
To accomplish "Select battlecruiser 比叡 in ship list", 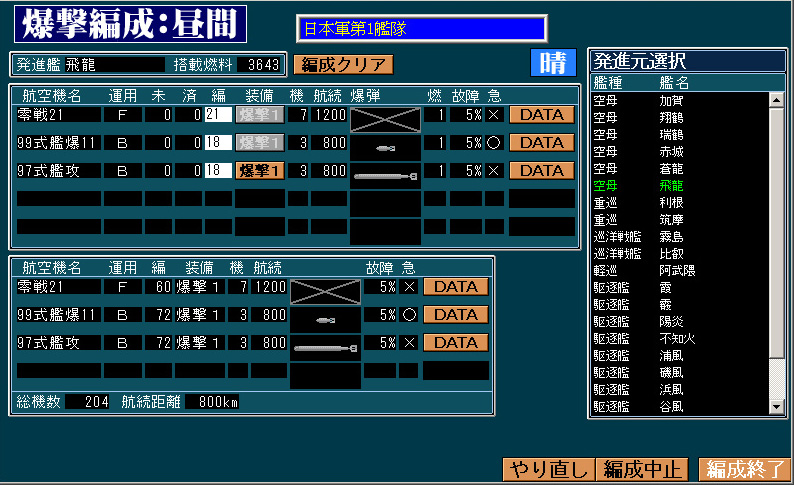I will pyautogui.click(x=680, y=254).
